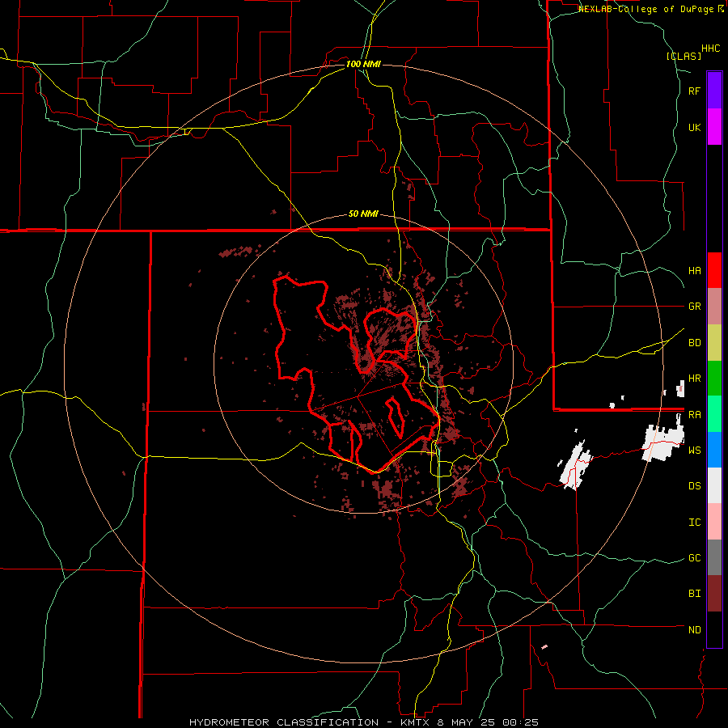Click the ND black legend color swatch
728x728 pixels.
point(714,629)
